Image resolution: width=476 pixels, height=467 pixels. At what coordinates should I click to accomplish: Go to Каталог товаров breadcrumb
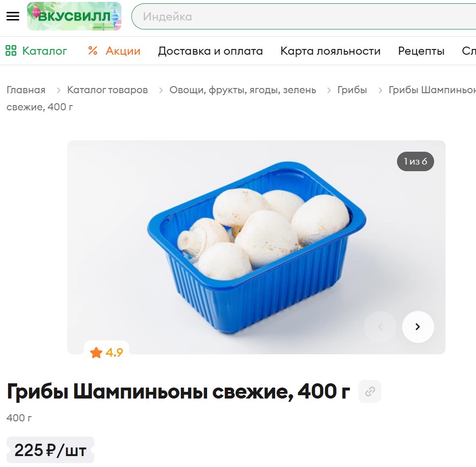(x=108, y=90)
